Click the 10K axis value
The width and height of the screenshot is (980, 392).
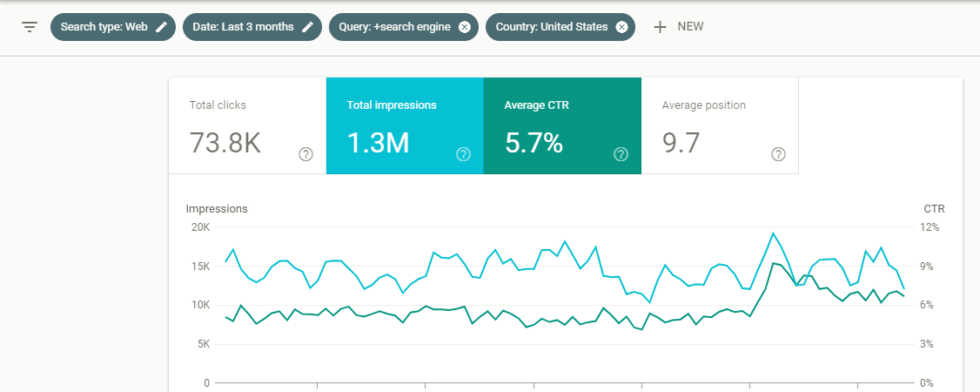coord(200,305)
